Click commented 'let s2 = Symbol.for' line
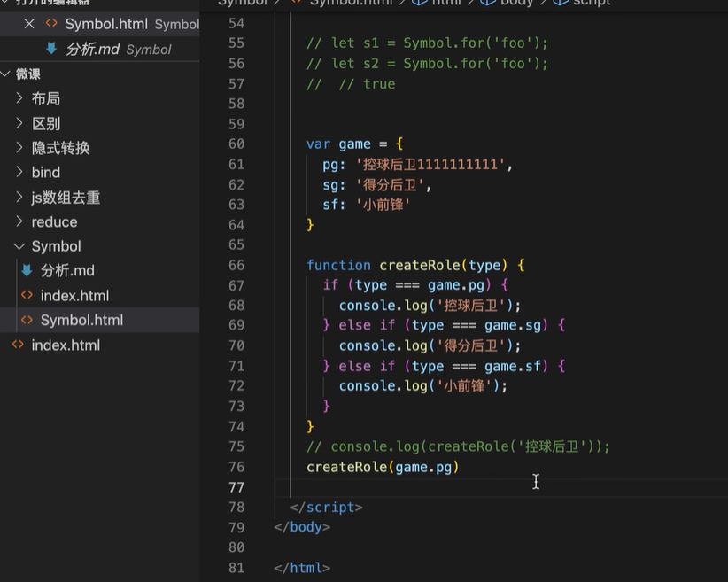Screen dimensions: 728x582 427,63
